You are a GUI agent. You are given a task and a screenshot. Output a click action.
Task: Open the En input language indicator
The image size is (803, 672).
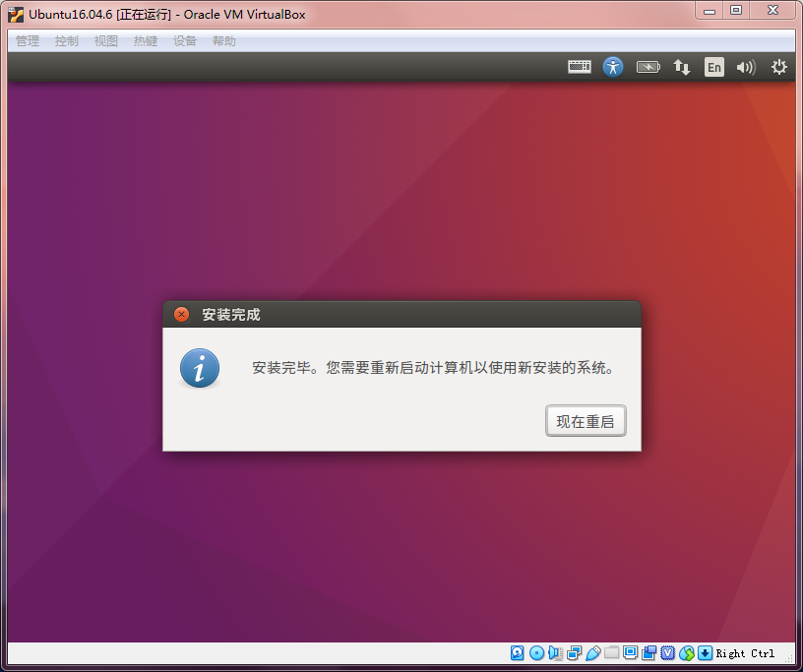point(714,67)
